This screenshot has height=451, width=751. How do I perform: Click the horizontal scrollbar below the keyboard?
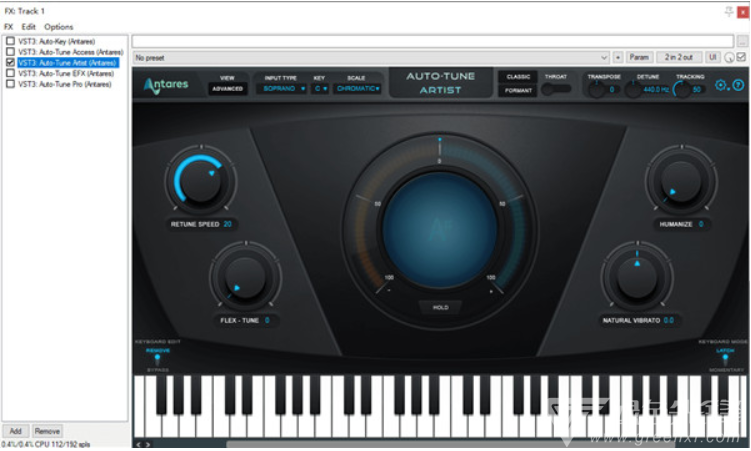(450, 444)
